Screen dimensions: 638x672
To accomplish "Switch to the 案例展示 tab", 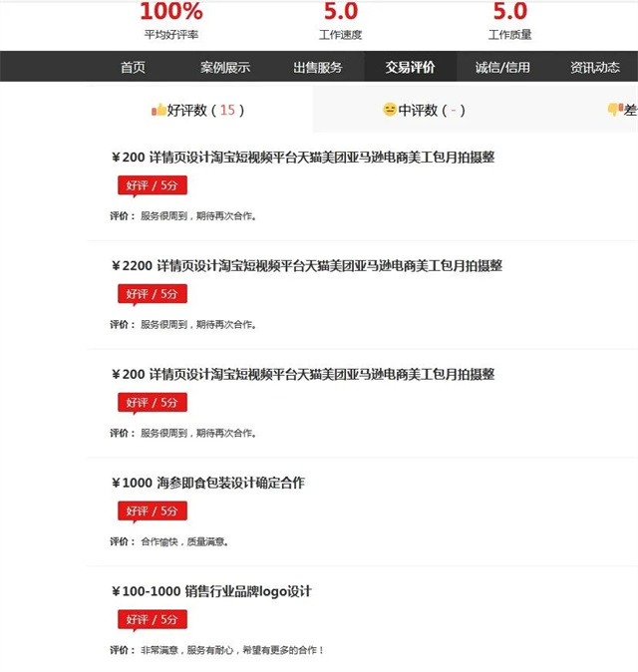I will [x=225, y=67].
